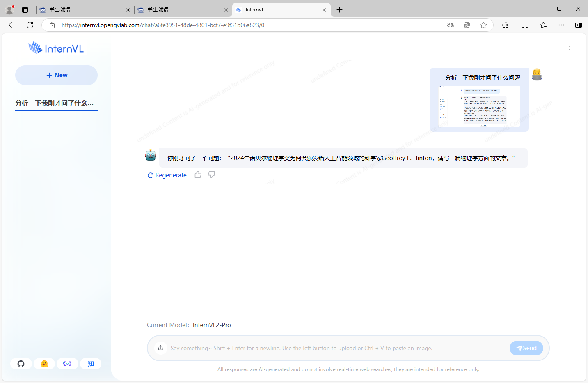Start a new chat with New button
Screen dimensions: 588x383
click(x=56, y=75)
